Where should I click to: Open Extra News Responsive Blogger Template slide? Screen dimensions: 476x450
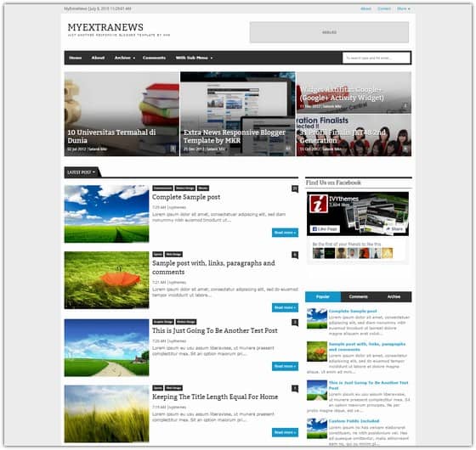(x=237, y=114)
